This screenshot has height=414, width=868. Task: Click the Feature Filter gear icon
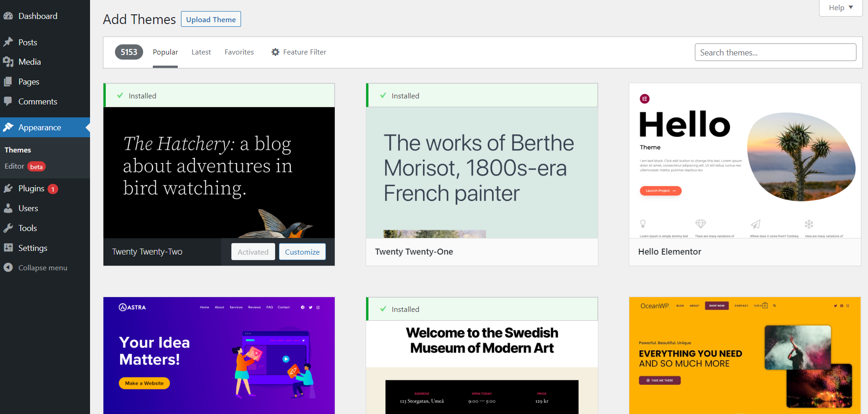[x=276, y=52]
